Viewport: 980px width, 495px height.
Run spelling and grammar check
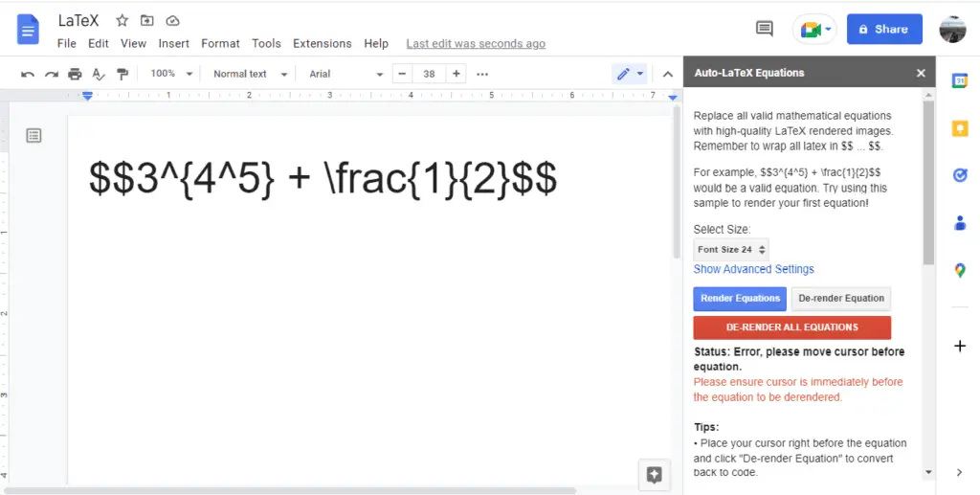tap(99, 75)
